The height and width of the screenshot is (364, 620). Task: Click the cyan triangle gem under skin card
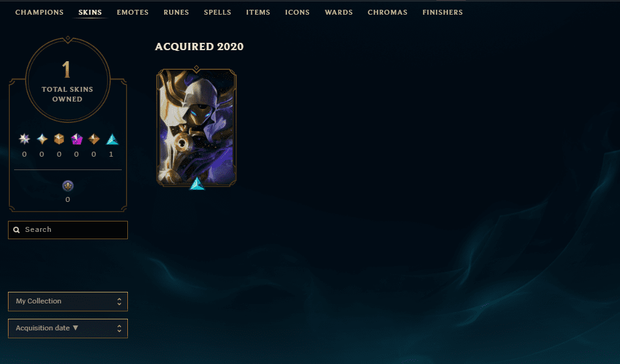click(197, 184)
